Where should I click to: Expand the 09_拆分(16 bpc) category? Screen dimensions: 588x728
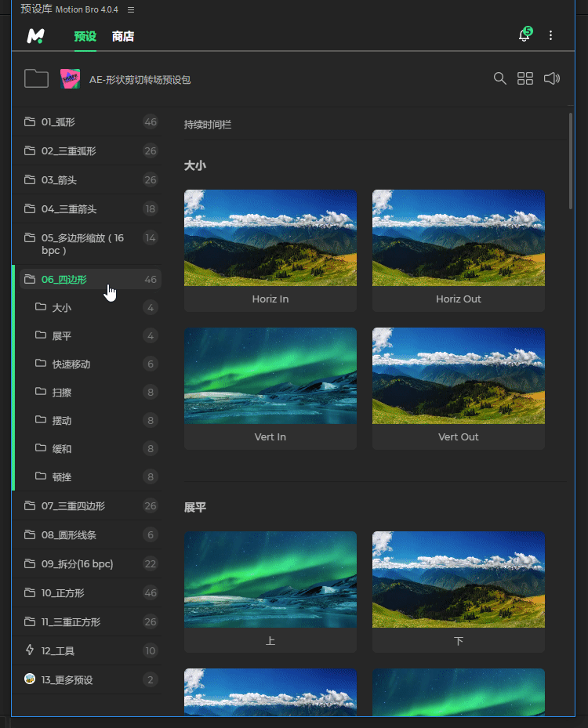point(87,563)
